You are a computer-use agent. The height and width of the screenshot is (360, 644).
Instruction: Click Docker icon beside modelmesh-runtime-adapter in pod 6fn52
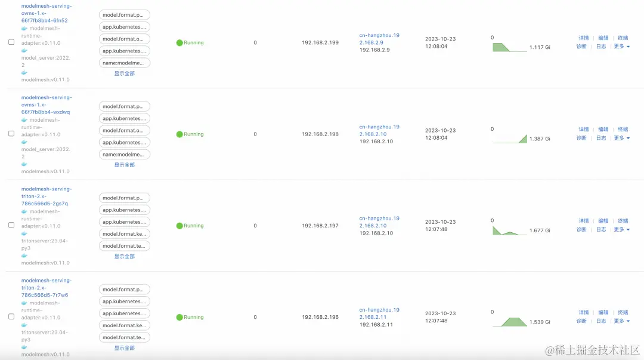(x=24, y=29)
